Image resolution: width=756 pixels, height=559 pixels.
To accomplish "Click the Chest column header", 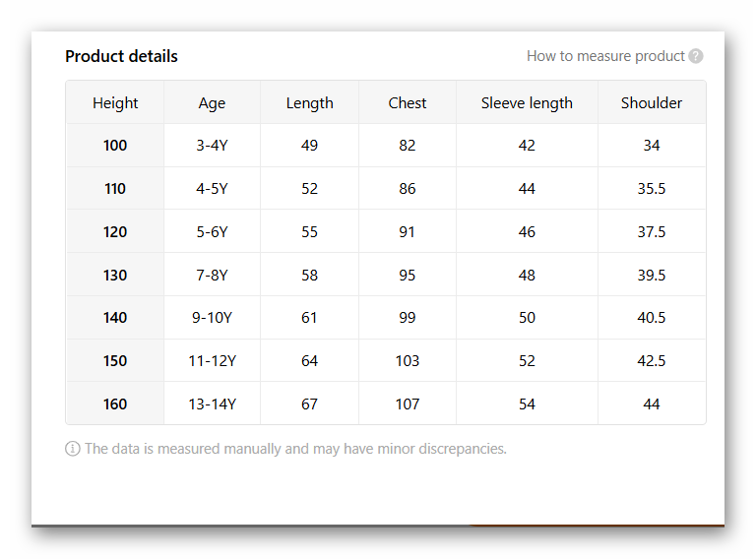I will 408,103.
